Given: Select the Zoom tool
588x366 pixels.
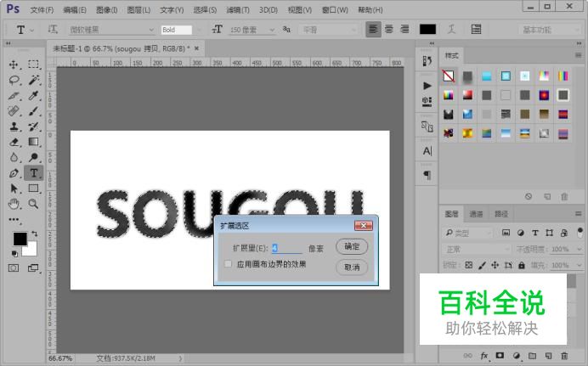Looking at the screenshot, I should [33, 204].
